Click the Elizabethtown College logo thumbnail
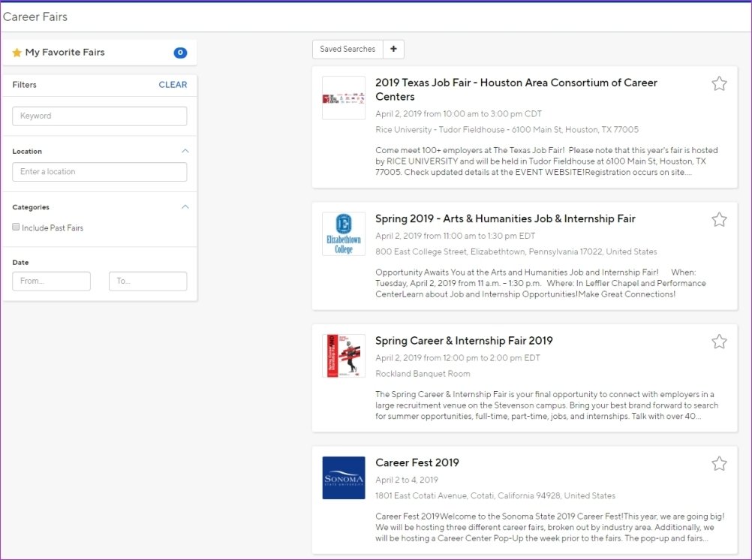Viewport: 752px width, 560px height. tap(344, 233)
